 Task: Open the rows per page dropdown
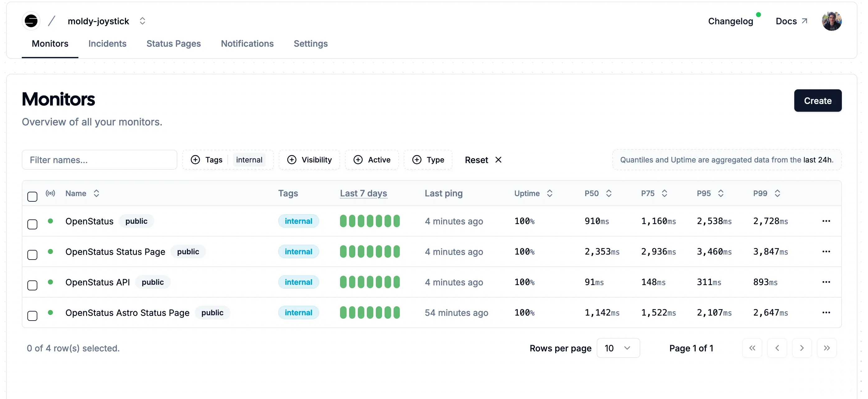(618, 348)
